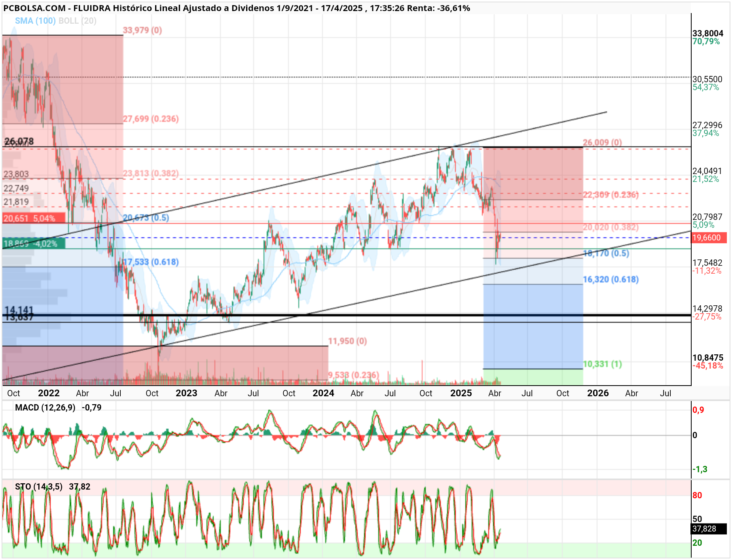
Task: Select the 2022 year marker on time axis
Action: [x=49, y=393]
